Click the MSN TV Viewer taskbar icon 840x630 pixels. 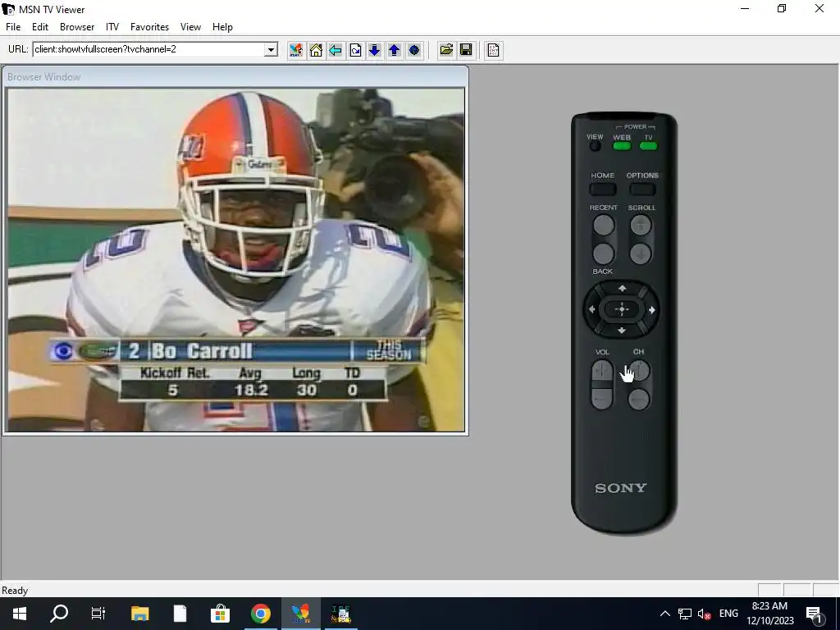pos(300,614)
